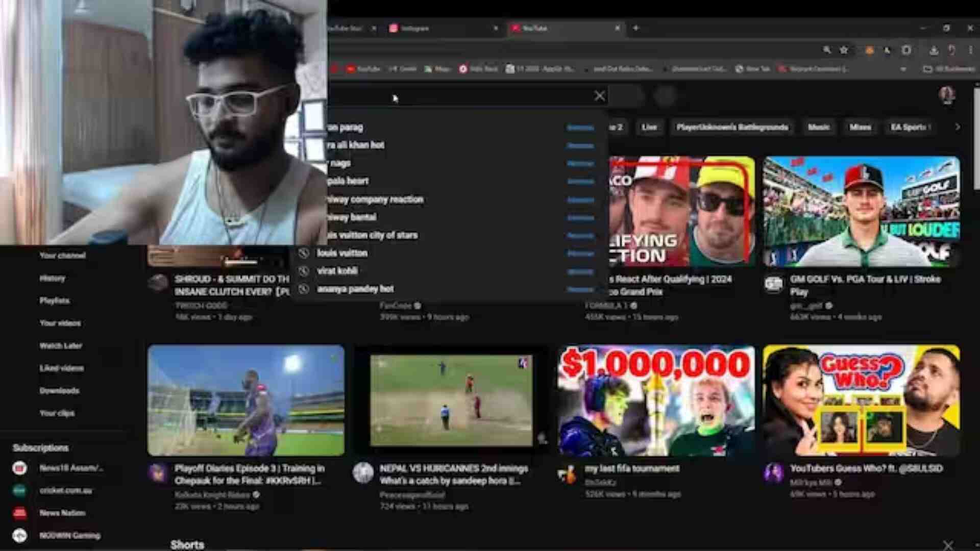Clear the search box with X icon

pos(600,96)
